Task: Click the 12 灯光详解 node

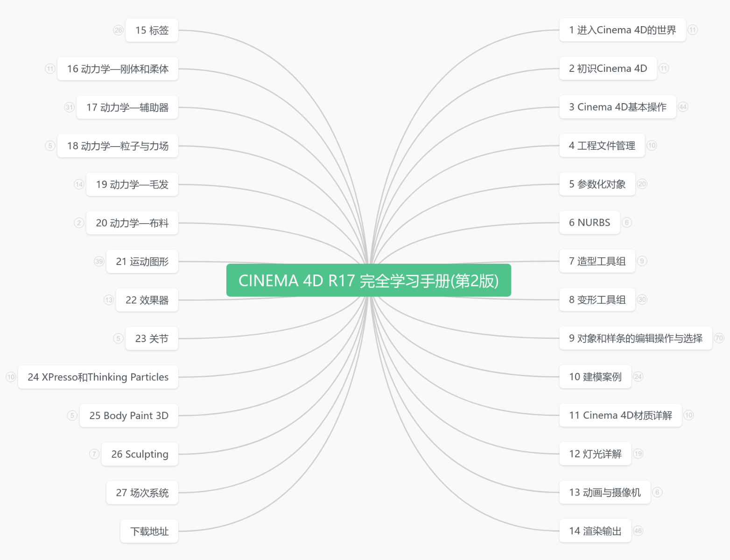Action: point(595,454)
